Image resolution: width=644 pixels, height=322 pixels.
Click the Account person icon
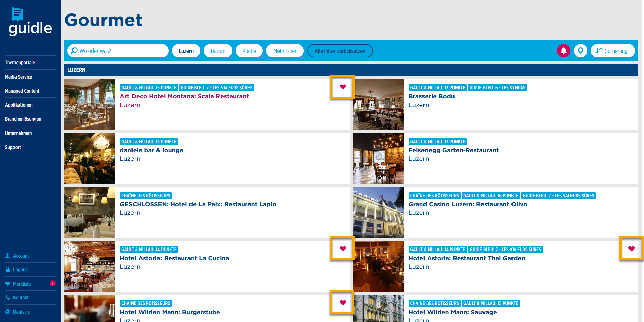click(x=8, y=256)
